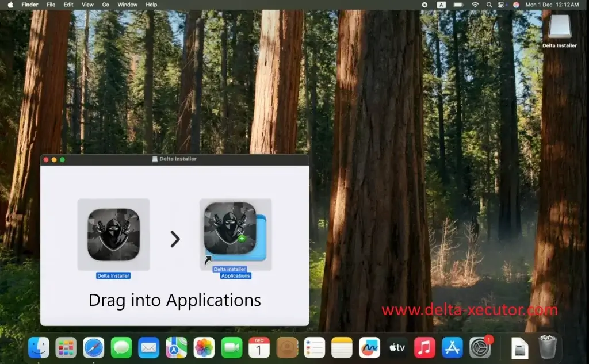The height and width of the screenshot is (364, 589).
Task: Open Maps app in the Dock
Action: coord(177,347)
